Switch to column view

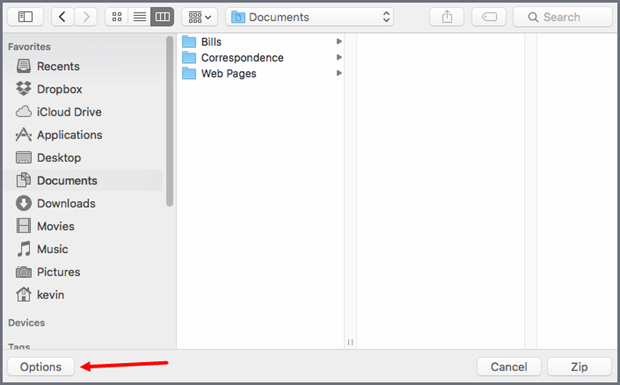162,17
